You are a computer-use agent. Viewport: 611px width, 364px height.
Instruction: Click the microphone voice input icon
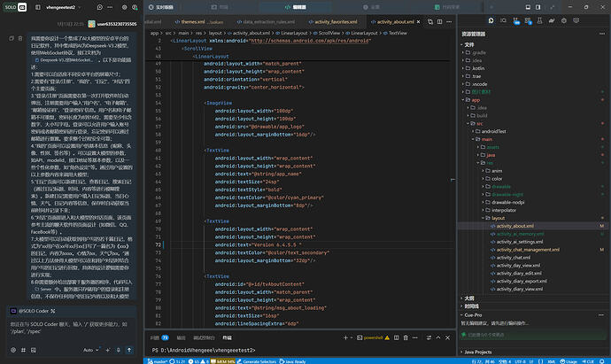(x=119, y=350)
